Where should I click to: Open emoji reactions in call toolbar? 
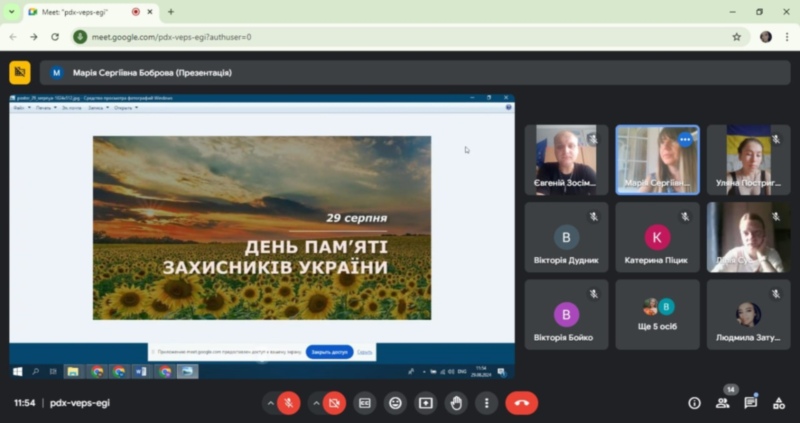pos(396,403)
